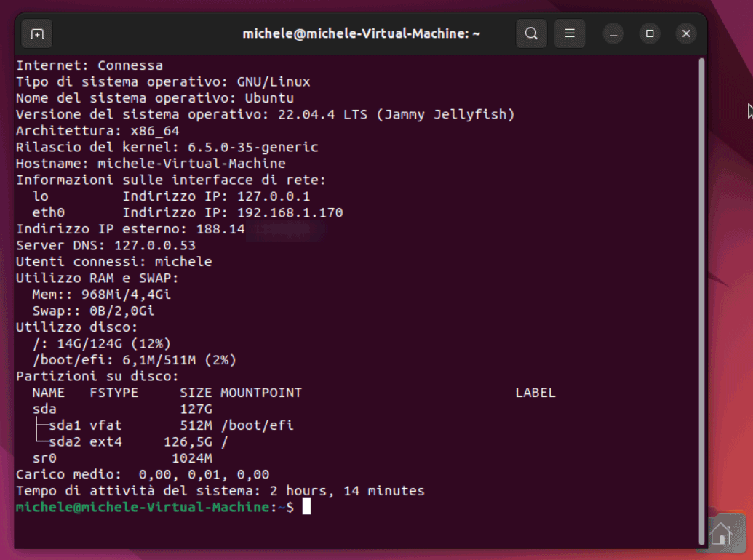Open the terminal hamburger menu

(570, 33)
